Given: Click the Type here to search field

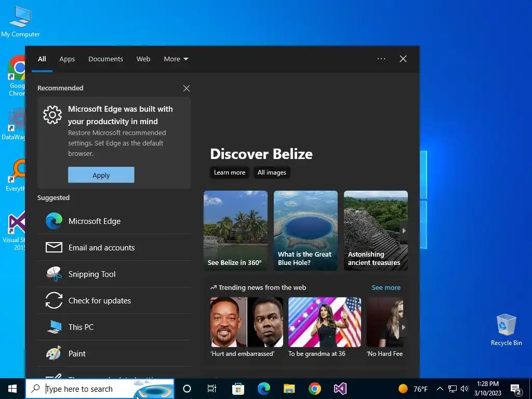Looking at the screenshot, I should point(100,389).
